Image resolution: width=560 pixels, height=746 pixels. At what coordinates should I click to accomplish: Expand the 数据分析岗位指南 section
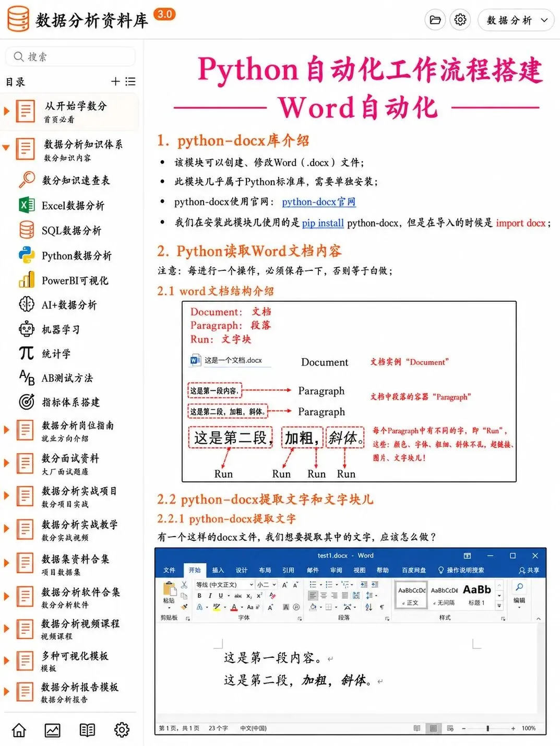point(7,430)
